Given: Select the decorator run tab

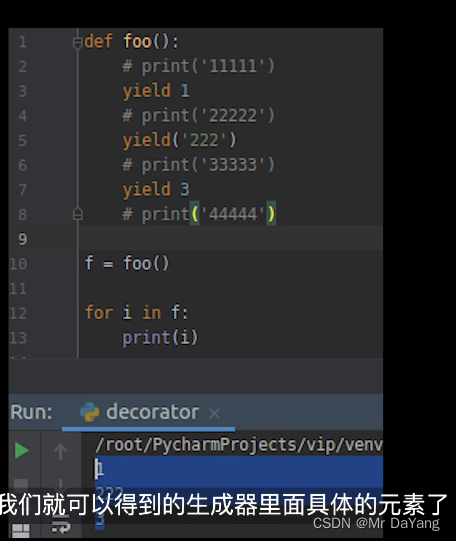Looking at the screenshot, I should click(152, 412).
